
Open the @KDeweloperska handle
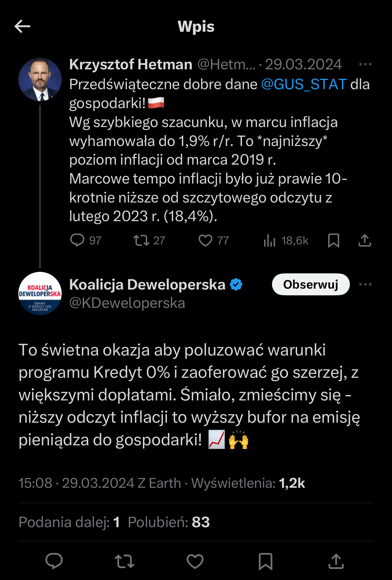[127, 303]
